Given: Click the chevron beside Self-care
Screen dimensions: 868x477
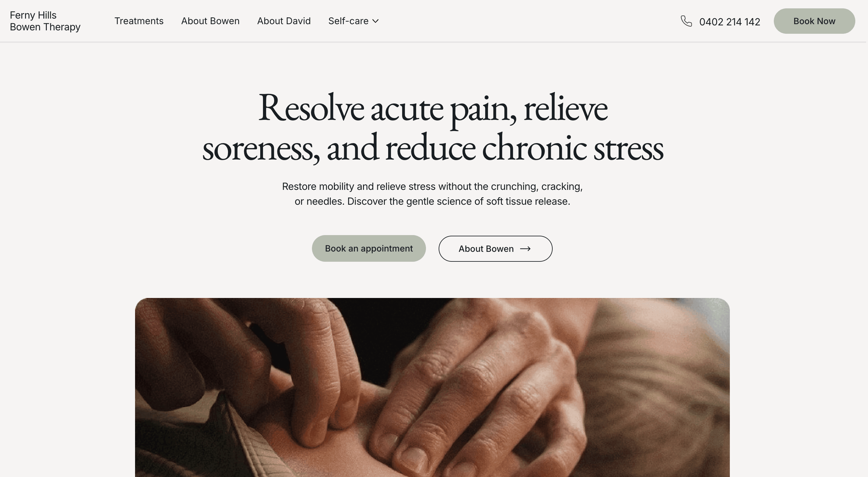Looking at the screenshot, I should click(x=375, y=21).
